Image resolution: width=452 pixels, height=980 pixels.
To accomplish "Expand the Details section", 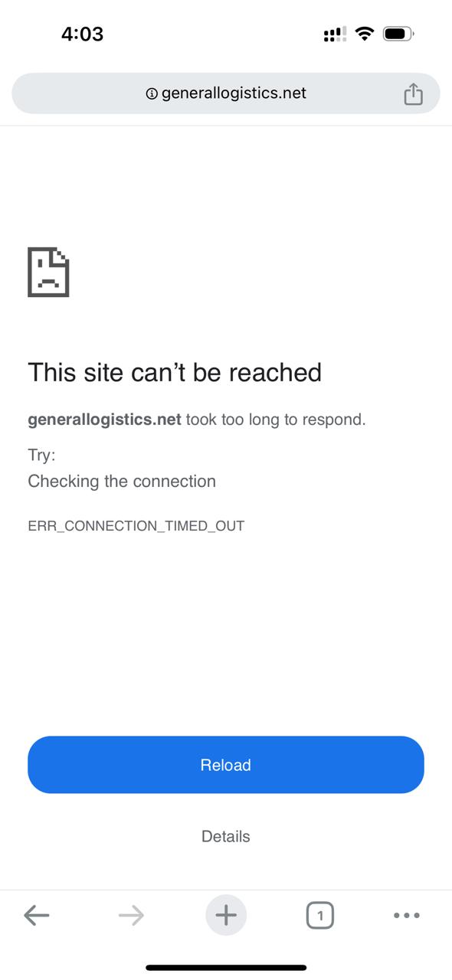I will click(x=226, y=836).
